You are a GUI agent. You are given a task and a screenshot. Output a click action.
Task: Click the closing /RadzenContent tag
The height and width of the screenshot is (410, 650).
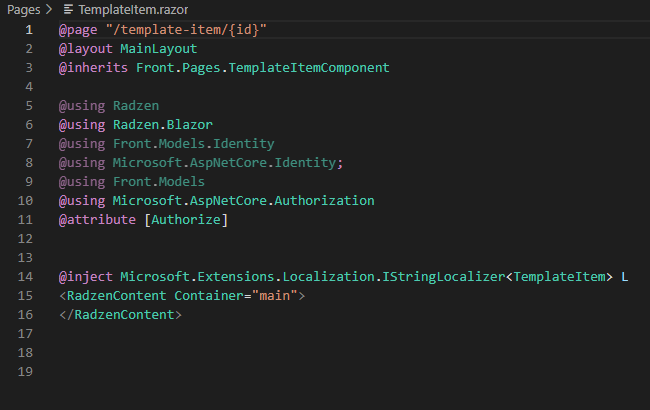[121, 315]
